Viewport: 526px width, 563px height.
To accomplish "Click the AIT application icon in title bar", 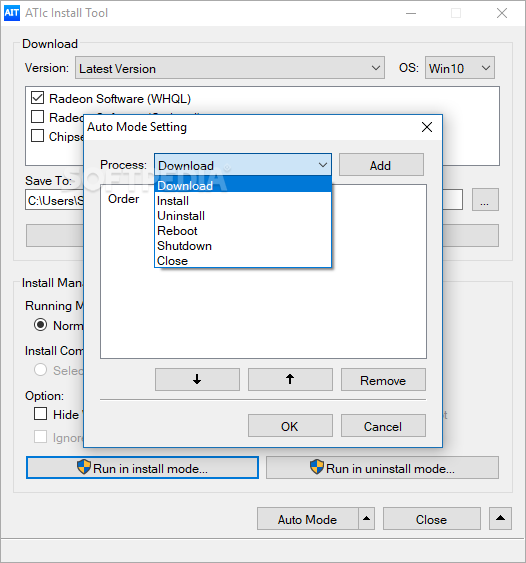I will tap(11, 13).
